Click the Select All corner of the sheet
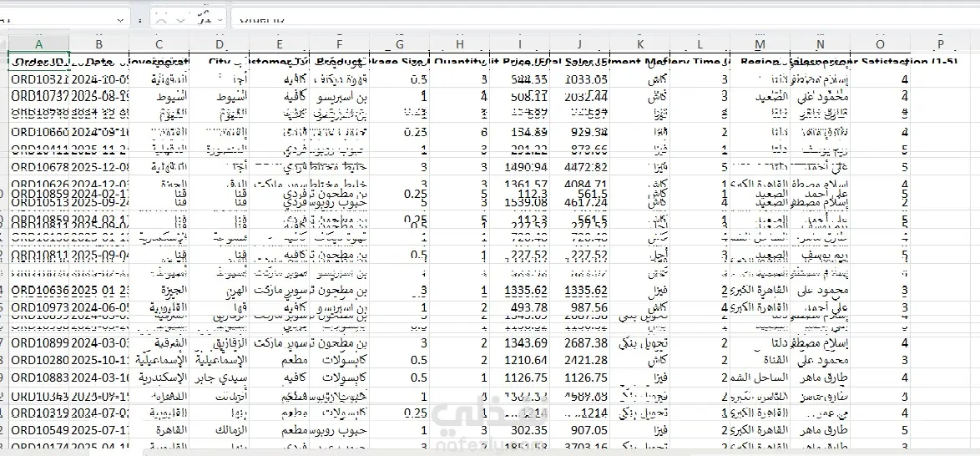This screenshot has height=456, width=980. (3, 43)
